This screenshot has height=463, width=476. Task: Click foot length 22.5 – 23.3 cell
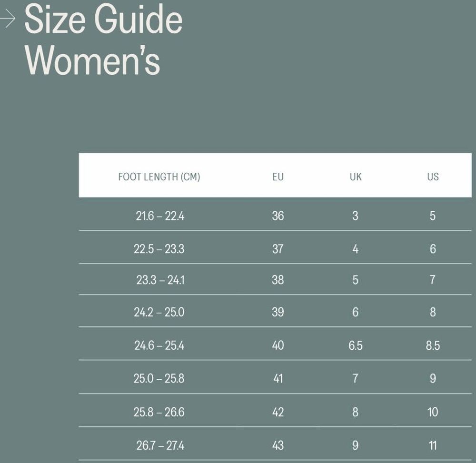(x=159, y=249)
